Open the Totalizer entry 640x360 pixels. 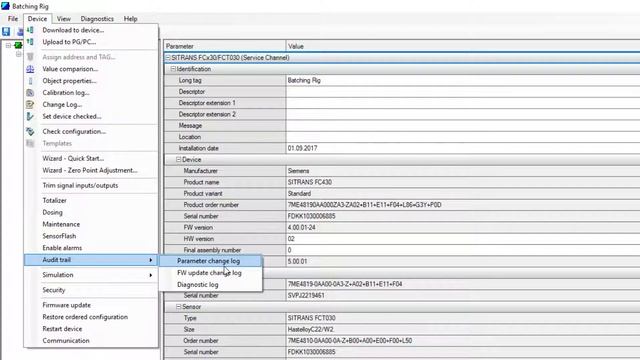[x=54, y=200]
